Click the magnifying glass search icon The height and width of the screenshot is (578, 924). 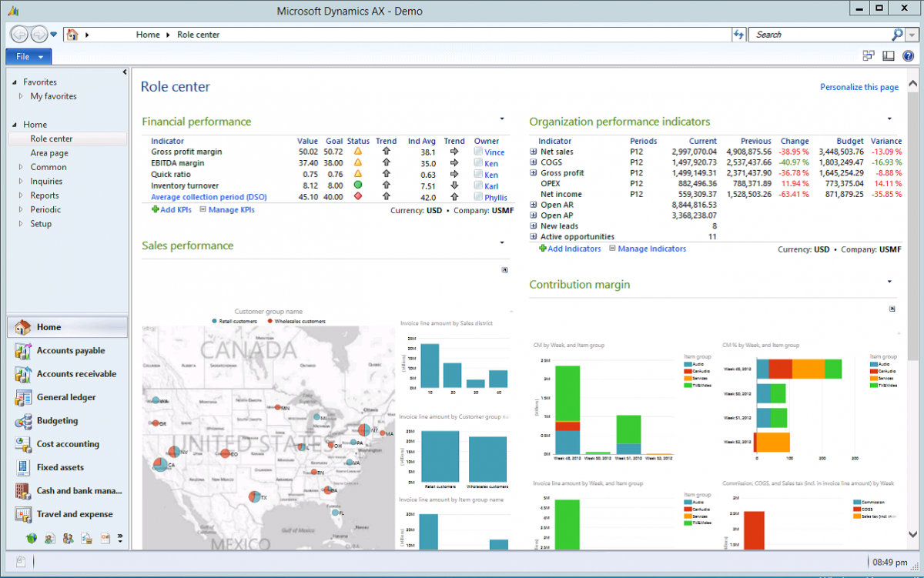[897, 35]
